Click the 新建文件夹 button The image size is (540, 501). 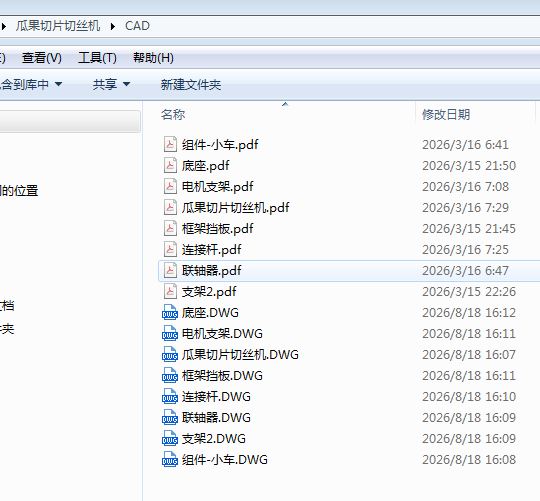(x=191, y=84)
